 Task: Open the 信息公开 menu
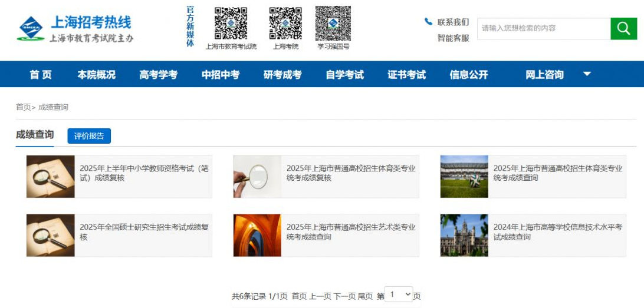coord(469,75)
